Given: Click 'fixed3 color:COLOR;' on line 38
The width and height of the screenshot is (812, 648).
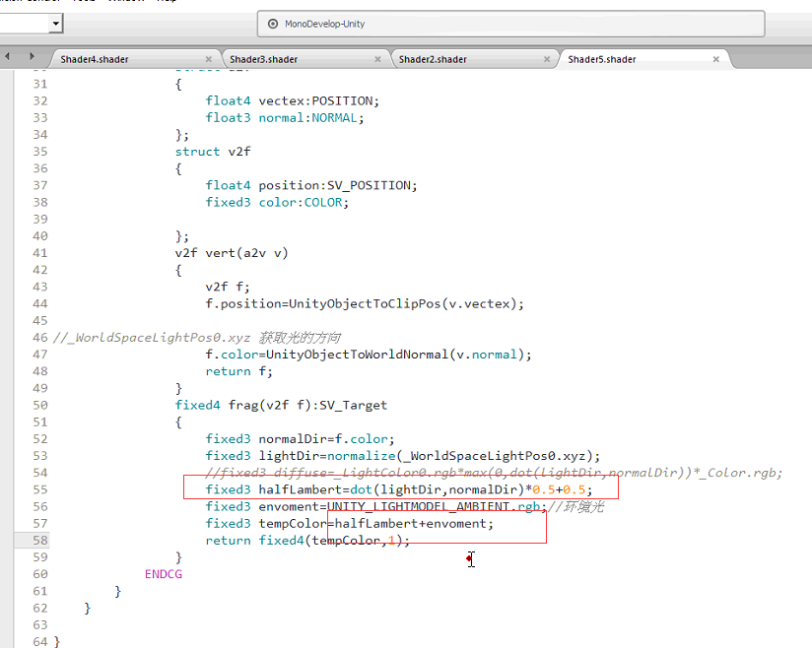Looking at the screenshot, I should pos(277,202).
